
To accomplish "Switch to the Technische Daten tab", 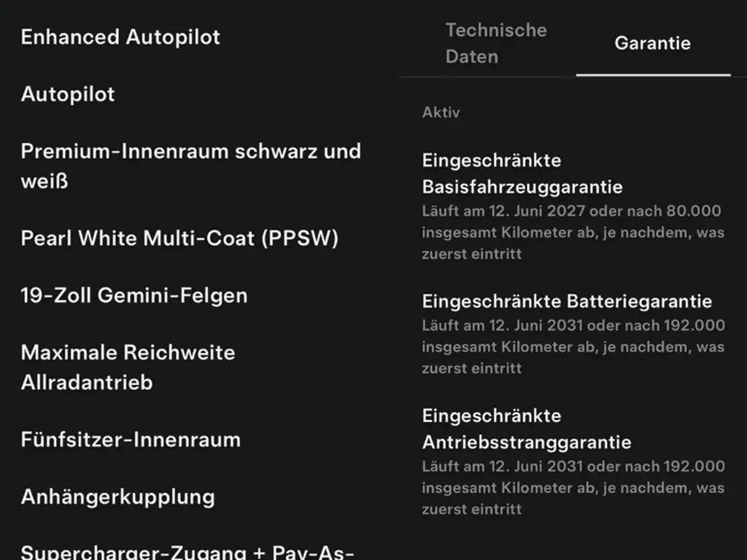I will [x=496, y=43].
